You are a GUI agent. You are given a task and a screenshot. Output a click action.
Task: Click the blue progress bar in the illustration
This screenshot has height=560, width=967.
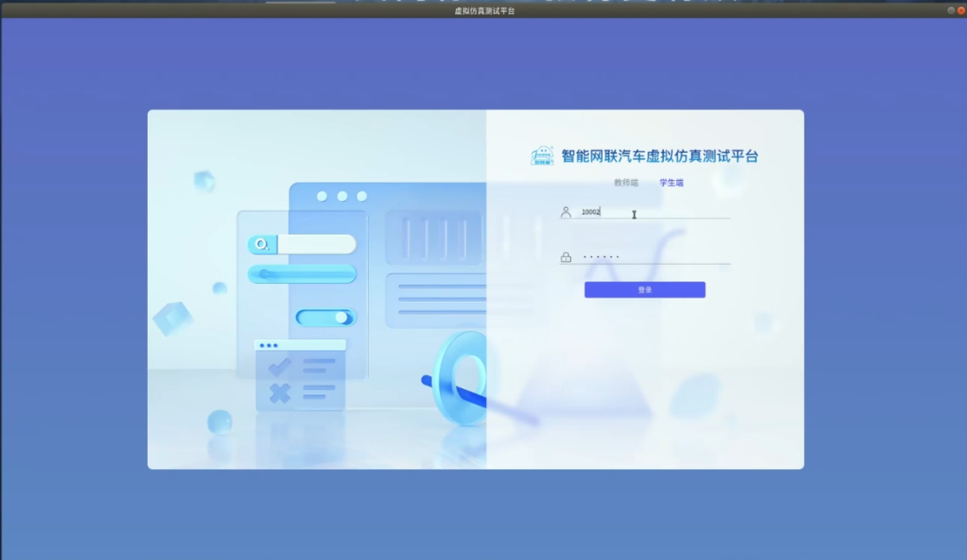click(x=302, y=274)
